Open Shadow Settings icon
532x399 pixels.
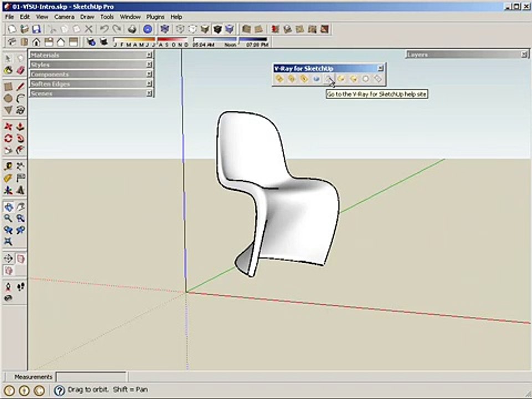(x=90, y=42)
